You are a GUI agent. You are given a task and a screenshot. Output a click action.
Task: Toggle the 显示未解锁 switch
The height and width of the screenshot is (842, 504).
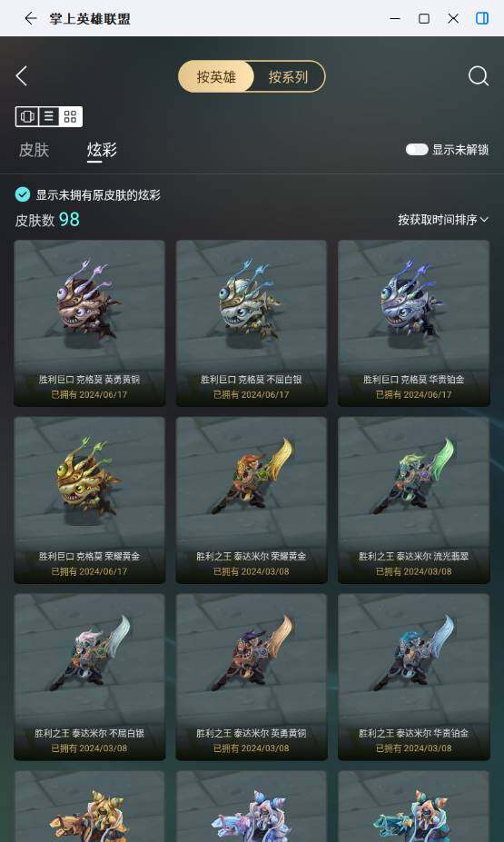point(417,149)
